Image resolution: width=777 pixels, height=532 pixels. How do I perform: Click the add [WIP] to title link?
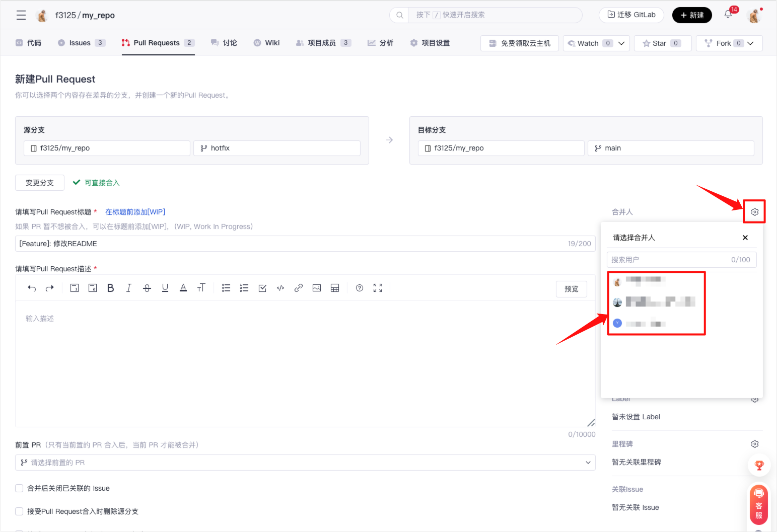click(x=135, y=212)
